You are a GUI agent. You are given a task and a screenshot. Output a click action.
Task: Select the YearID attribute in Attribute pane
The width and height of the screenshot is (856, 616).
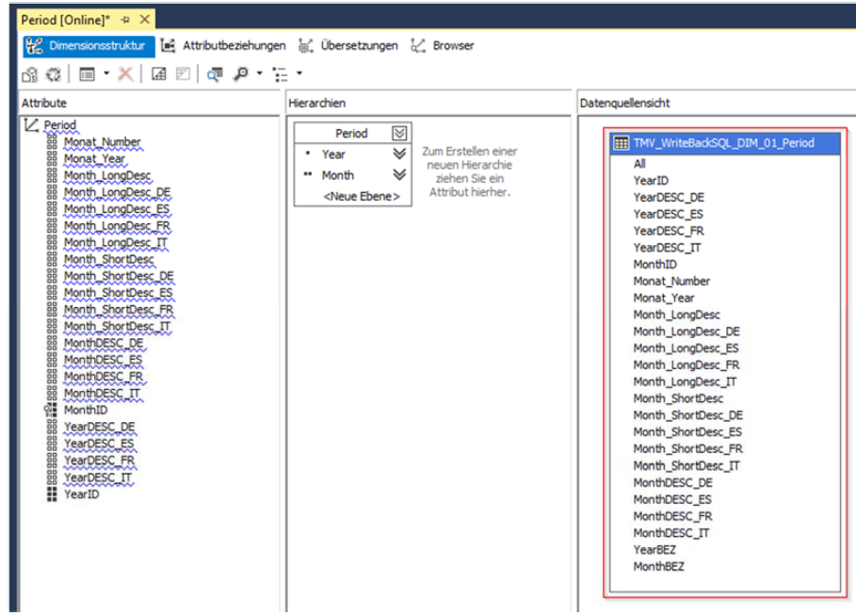81,494
